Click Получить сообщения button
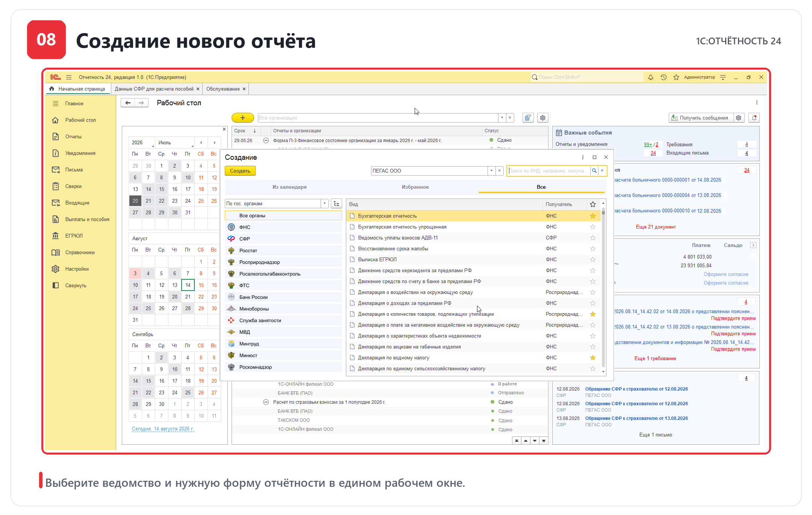Screen dimensions: 812x515 point(700,118)
